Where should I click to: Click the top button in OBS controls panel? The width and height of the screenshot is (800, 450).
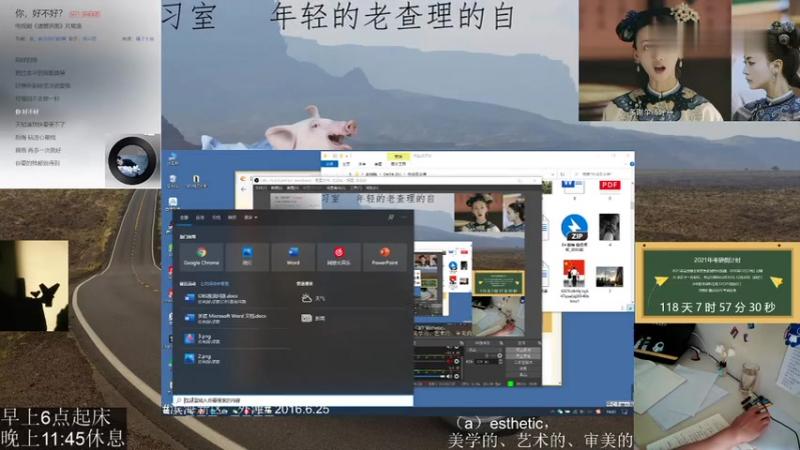(523, 350)
